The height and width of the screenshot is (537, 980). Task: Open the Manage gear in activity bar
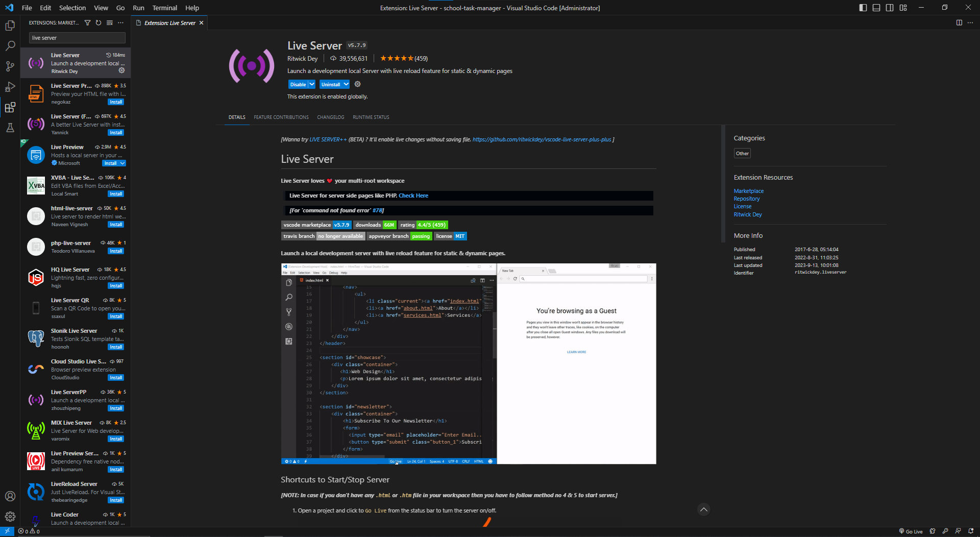tap(10, 517)
